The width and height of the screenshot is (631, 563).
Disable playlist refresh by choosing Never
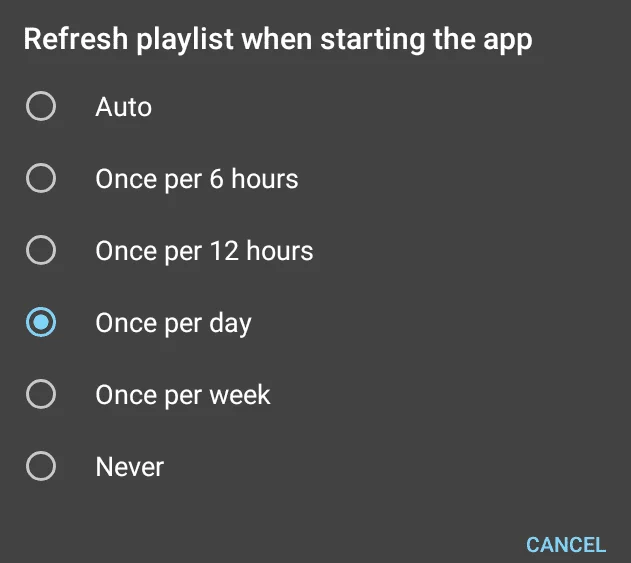(41, 466)
